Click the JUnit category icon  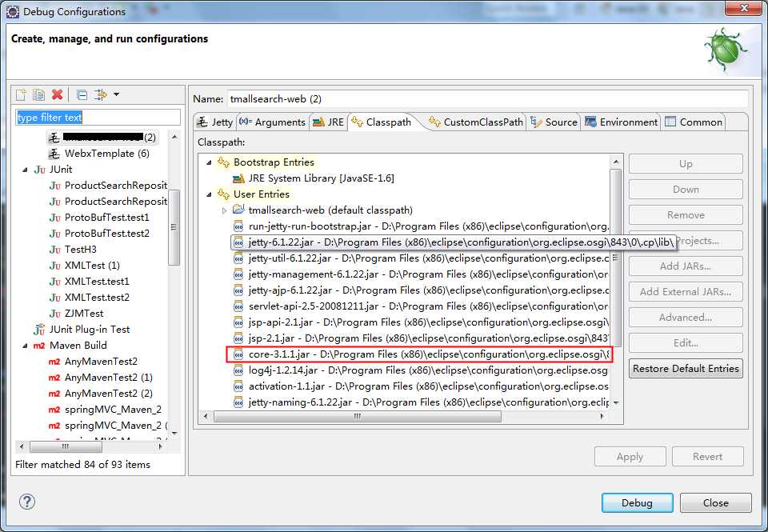click(40, 170)
